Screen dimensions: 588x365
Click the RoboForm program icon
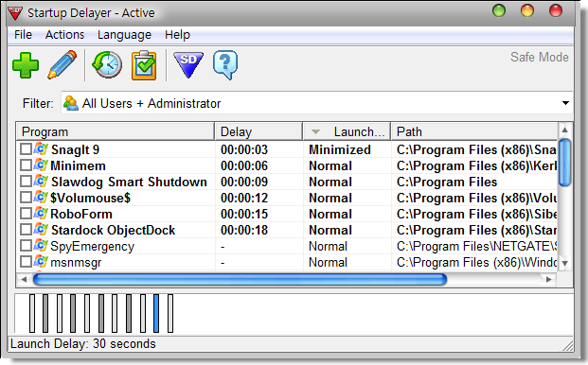tap(41, 214)
